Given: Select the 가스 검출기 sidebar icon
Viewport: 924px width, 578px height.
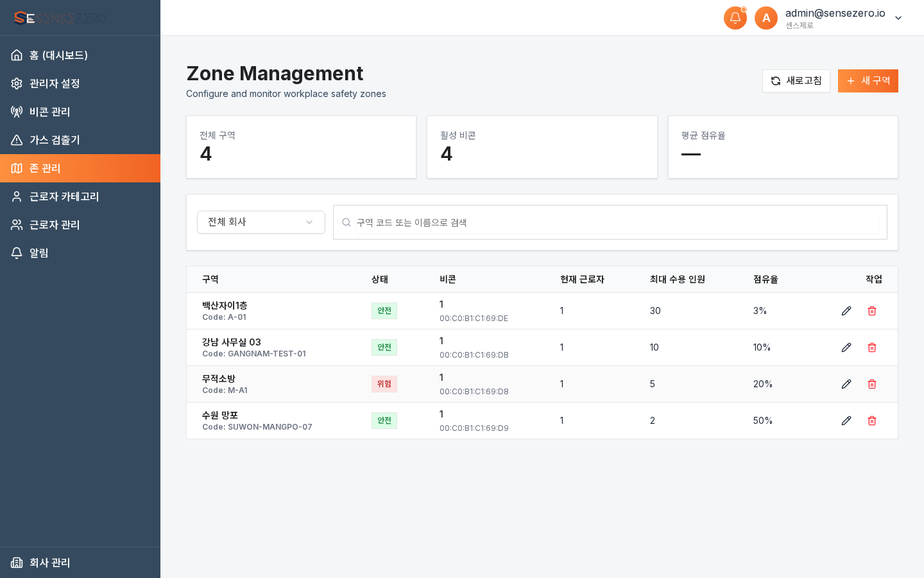Looking at the screenshot, I should coord(17,140).
